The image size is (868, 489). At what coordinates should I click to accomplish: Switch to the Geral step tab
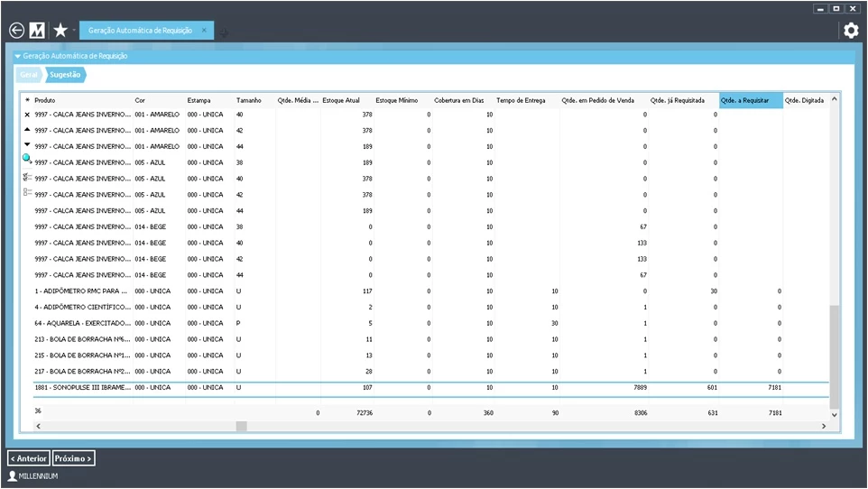[x=29, y=75]
